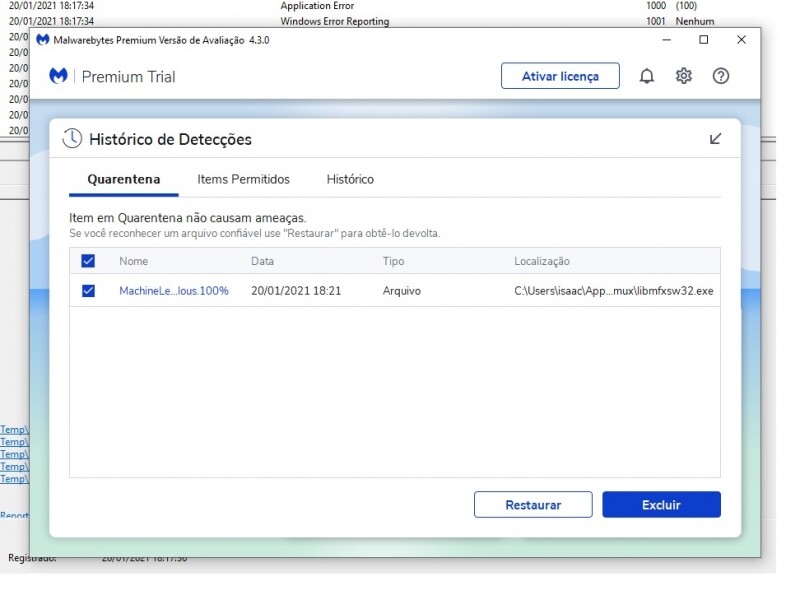Image resolution: width=800 pixels, height=595 pixels.
Task: Switch to the Items Permitidos tab
Action: [x=243, y=180]
